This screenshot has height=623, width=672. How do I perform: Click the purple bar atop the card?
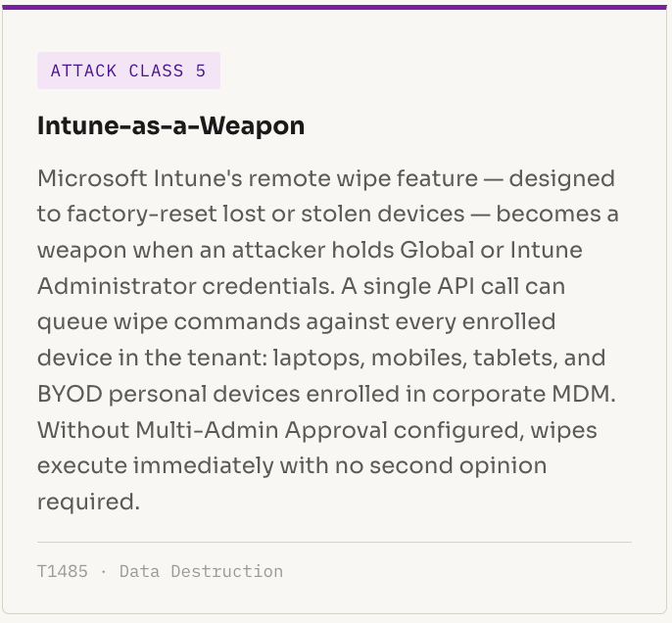336,6
